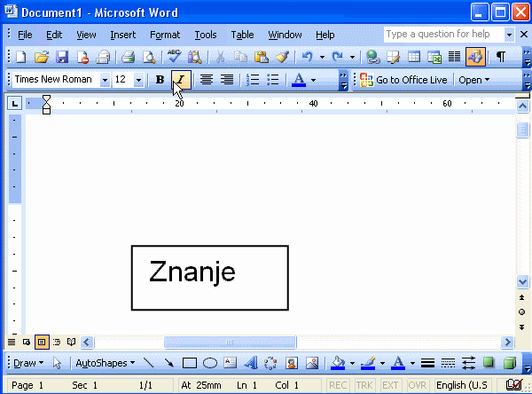
Task: Open Font Color dropdown on Formatting toolbar
Action: tap(313, 80)
